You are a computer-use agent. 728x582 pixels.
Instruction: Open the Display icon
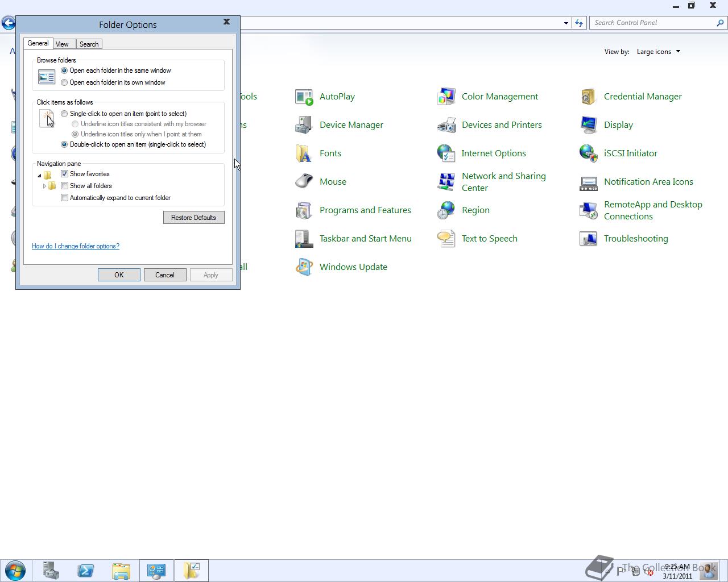(589, 125)
